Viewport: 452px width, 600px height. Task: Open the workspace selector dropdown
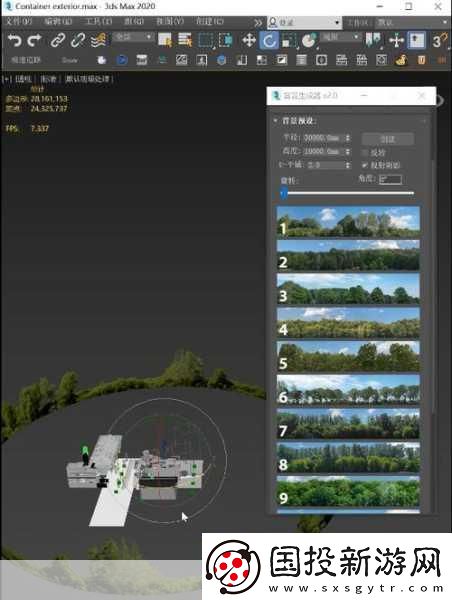(411, 22)
